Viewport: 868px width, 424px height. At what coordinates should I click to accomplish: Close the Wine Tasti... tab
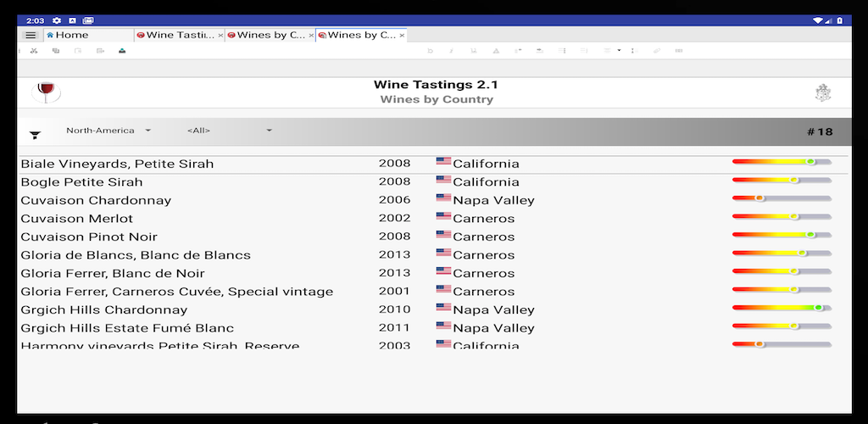click(220, 36)
